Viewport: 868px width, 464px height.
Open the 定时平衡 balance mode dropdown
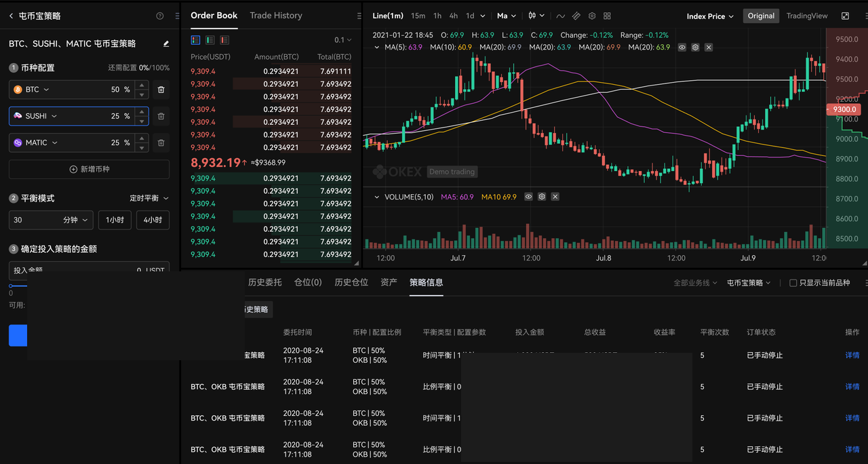pyautogui.click(x=149, y=198)
